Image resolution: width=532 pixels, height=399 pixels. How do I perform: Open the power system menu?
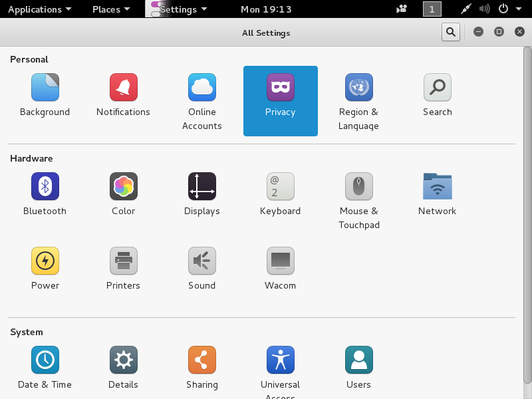[509, 9]
